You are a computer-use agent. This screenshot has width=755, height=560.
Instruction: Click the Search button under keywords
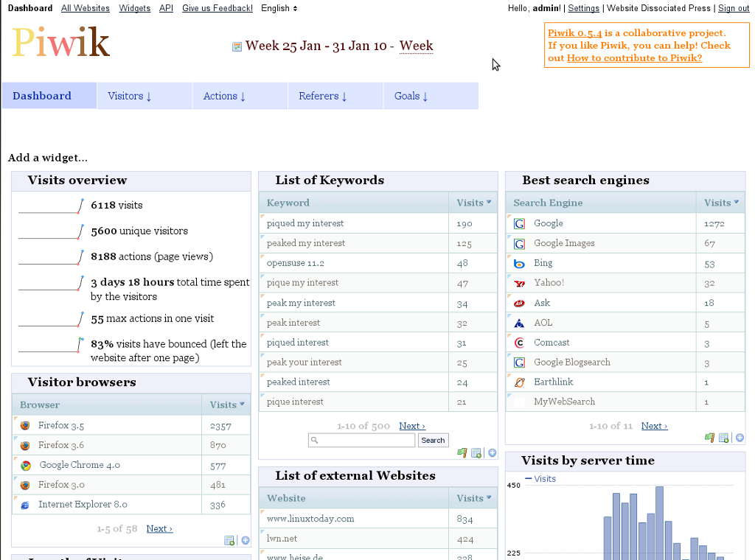pyautogui.click(x=433, y=440)
